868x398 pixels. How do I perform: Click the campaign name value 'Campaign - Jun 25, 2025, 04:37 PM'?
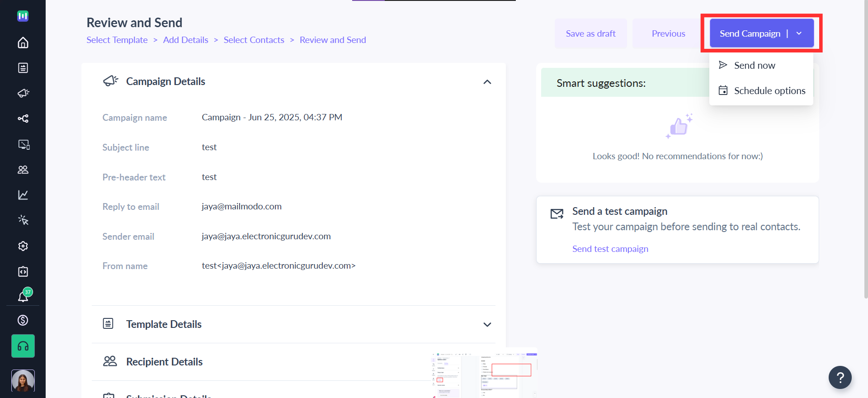coord(272,117)
